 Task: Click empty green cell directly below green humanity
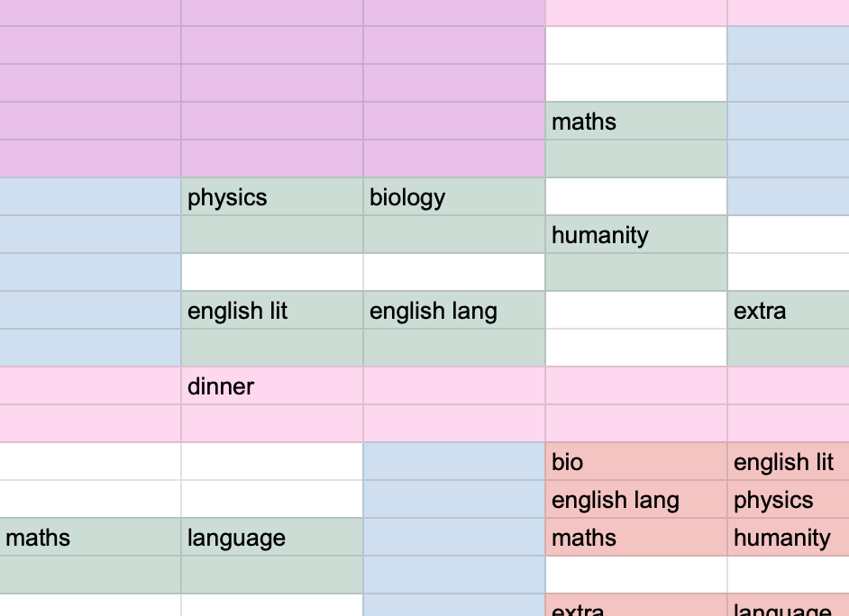(x=635, y=273)
